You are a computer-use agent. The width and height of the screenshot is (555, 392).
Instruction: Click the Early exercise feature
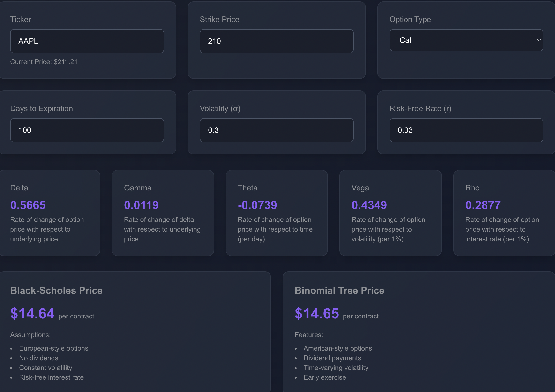click(x=325, y=377)
